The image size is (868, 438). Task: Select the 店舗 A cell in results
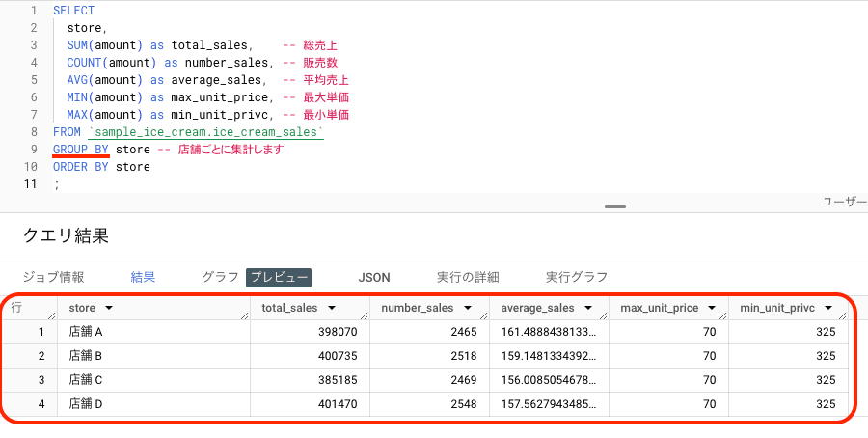tap(86, 332)
